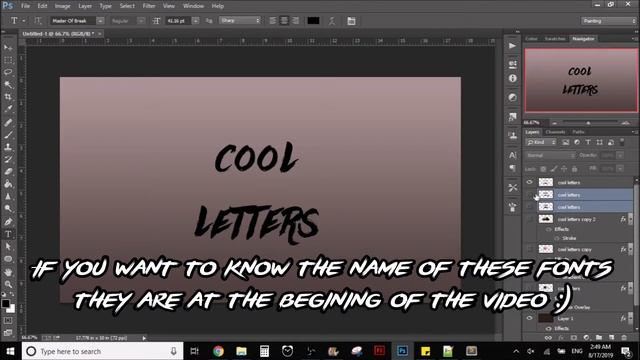
Task: Add a layer mask from Layers footer
Action: [573, 338]
